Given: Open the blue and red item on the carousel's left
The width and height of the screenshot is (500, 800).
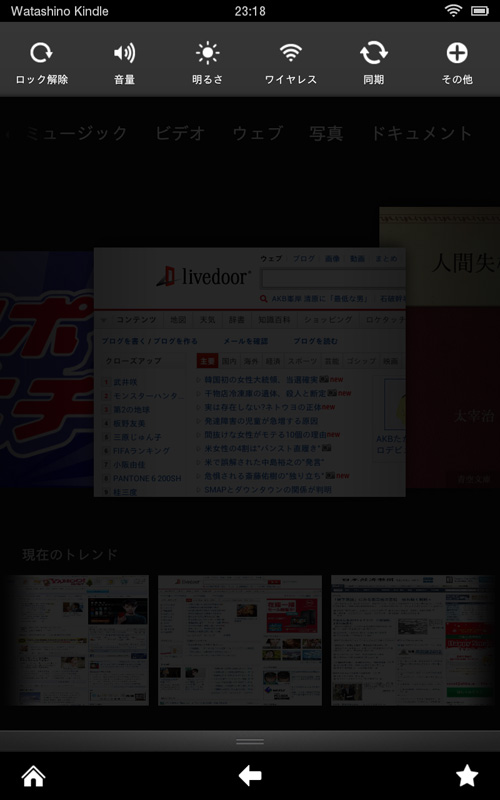Looking at the screenshot, I should coord(46,369).
